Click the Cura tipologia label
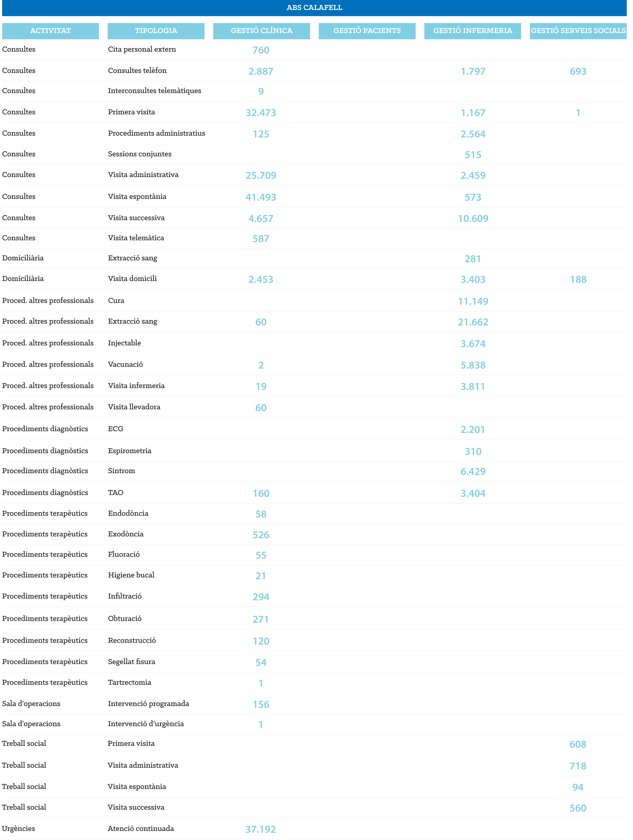 (116, 301)
